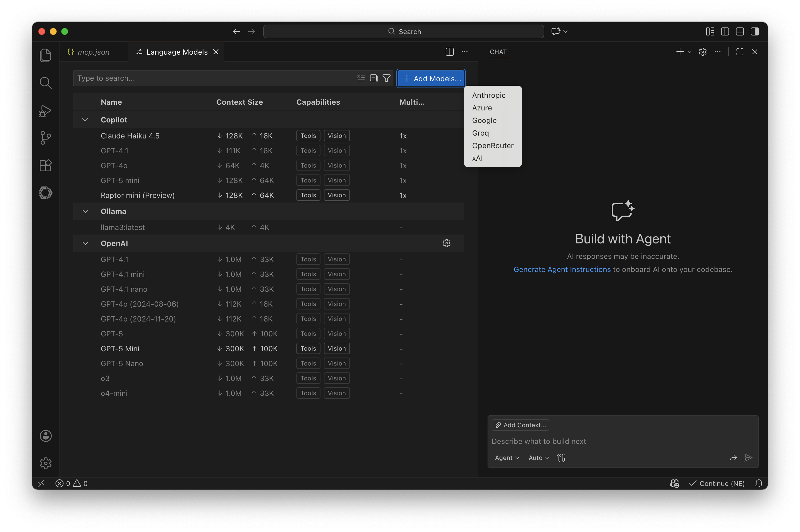Collapse the Ollama model group
This screenshot has height=532, width=800.
tap(85, 211)
